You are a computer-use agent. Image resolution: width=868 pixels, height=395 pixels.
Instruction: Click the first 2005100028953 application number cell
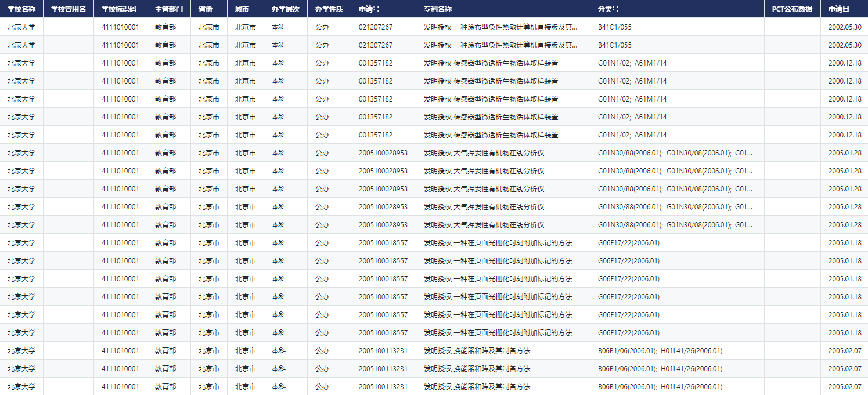click(x=383, y=153)
